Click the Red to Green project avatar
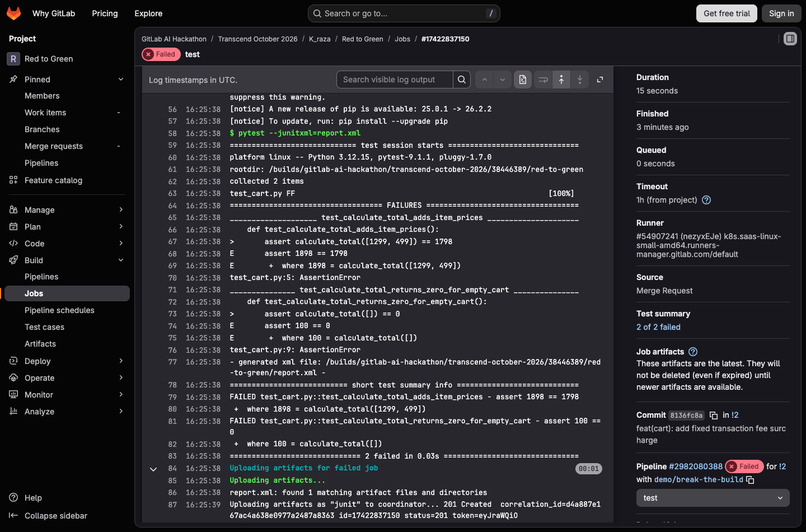This screenshot has height=532, width=806. pos(13,59)
